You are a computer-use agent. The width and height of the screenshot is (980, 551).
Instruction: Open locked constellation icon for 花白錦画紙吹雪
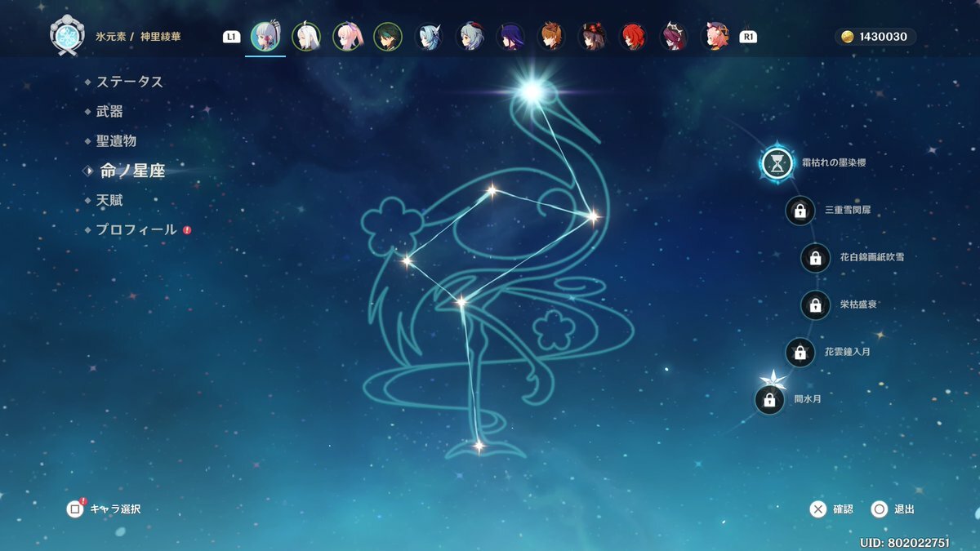(x=815, y=258)
